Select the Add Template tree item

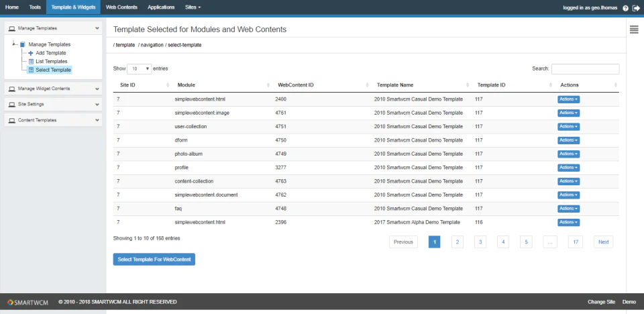pyautogui.click(x=50, y=53)
